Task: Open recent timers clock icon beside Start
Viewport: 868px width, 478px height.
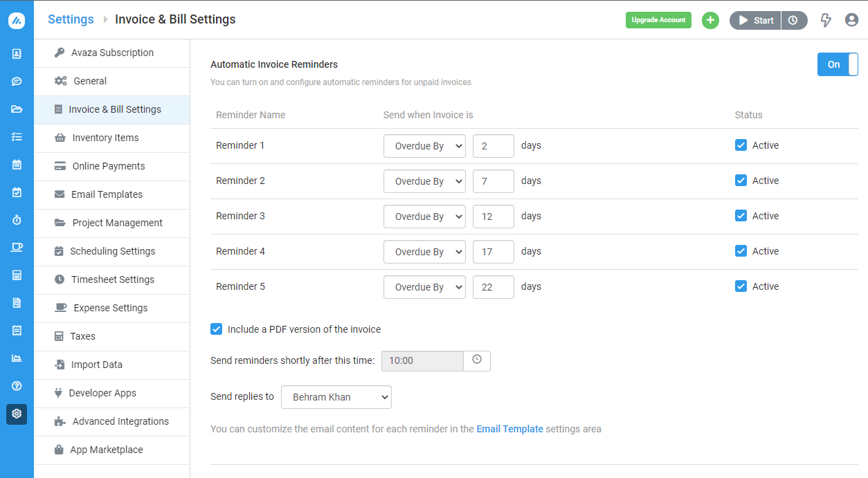Action: pos(793,20)
